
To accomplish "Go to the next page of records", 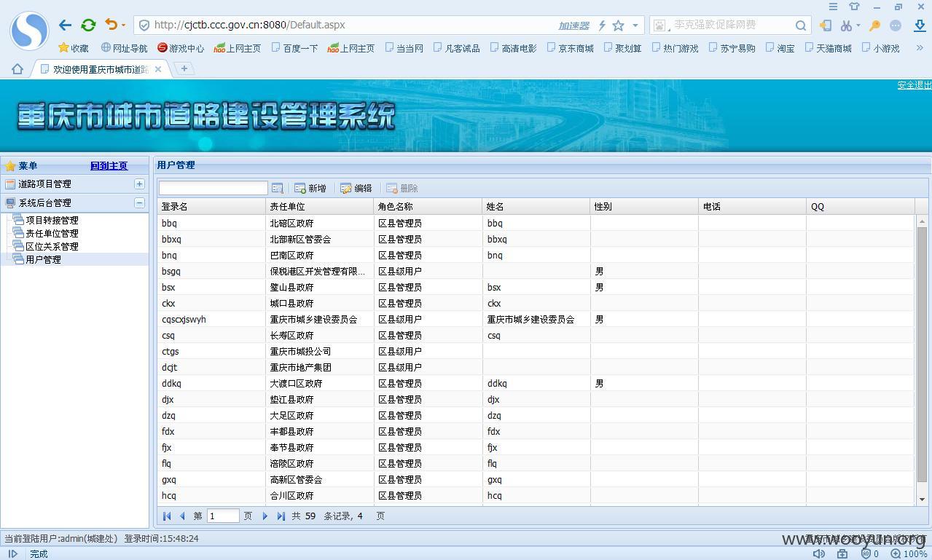I will [265, 516].
